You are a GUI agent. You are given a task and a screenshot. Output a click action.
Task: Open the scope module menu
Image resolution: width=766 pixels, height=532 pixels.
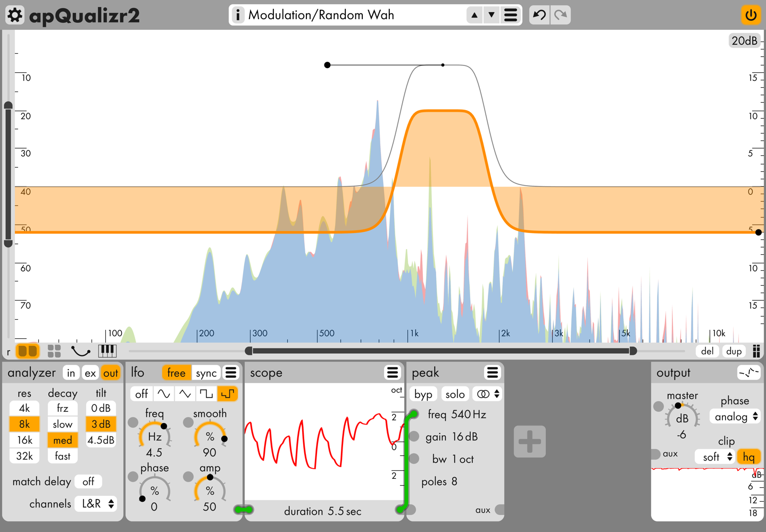(x=393, y=372)
